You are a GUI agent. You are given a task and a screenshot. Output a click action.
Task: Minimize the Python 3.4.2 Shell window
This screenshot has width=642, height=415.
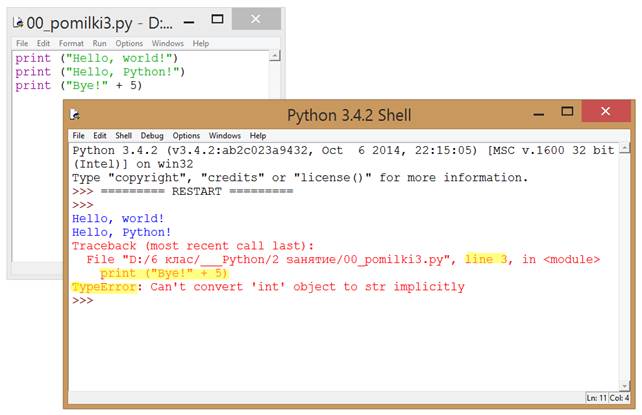pos(539,114)
